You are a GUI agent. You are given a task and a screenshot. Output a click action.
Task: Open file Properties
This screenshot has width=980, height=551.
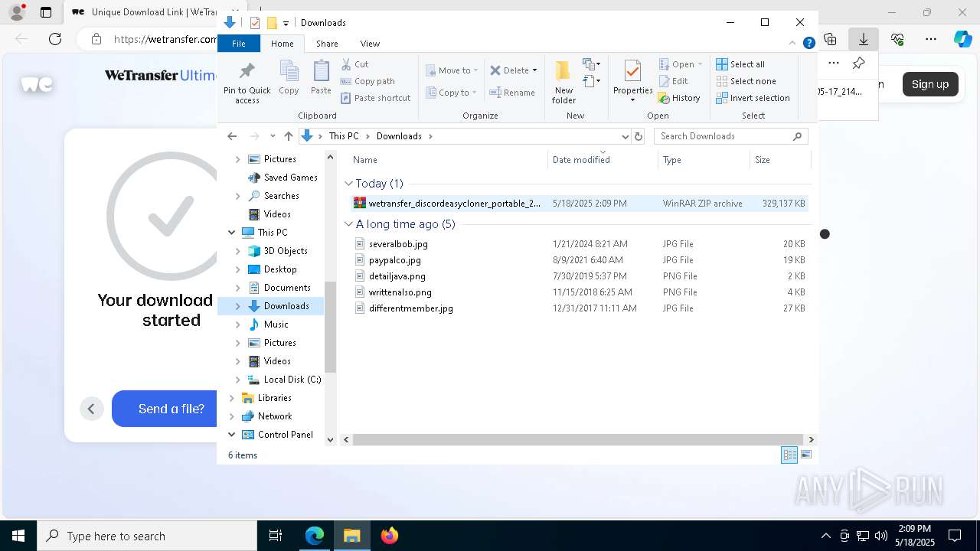[x=632, y=81]
